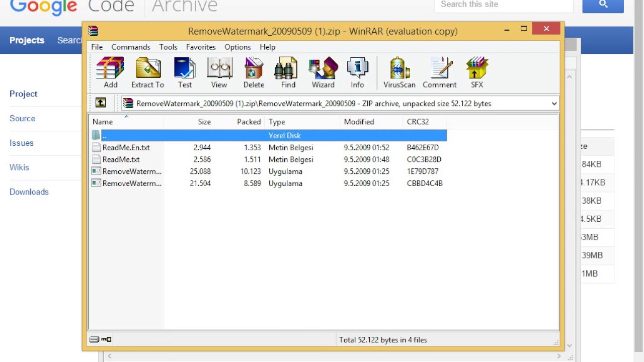Sort by the Type column header
644x362 pixels.
click(302, 122)
